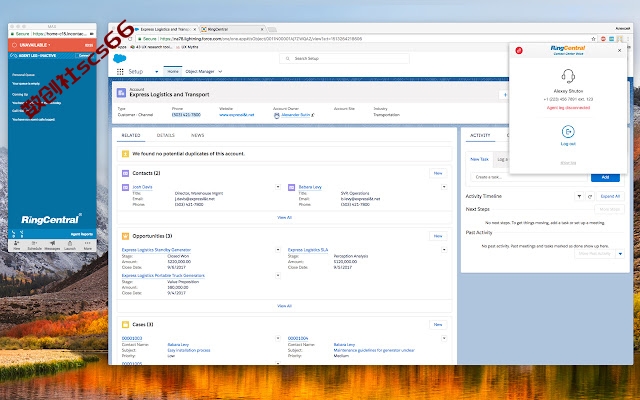The image size is (640, 400).
Task: Switch to the NEWS tab
Action: [198, 136]
